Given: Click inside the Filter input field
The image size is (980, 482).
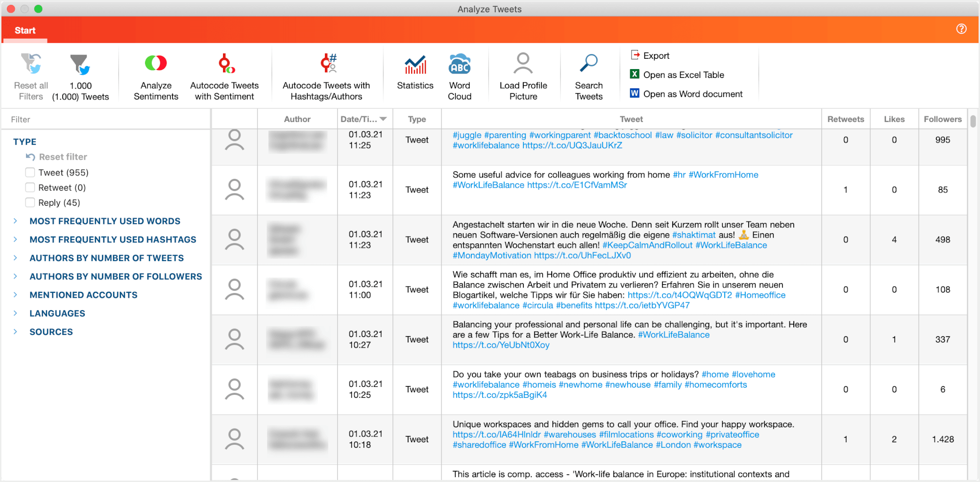Looking at the screenshot, I should (98, 119).
